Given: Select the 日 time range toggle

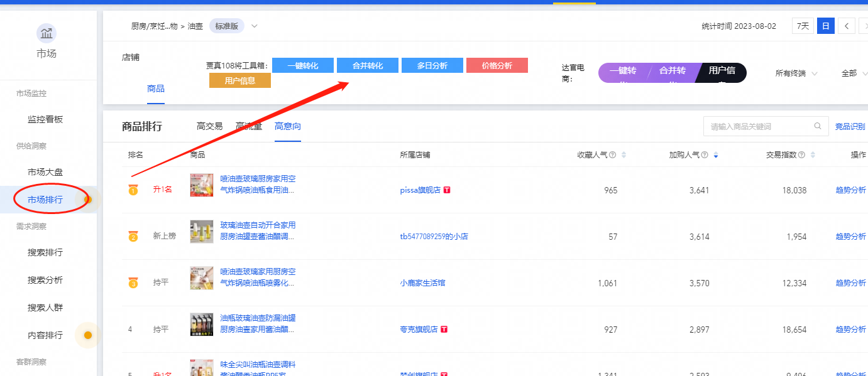Looking at the screenshot, I should (825, 26).
